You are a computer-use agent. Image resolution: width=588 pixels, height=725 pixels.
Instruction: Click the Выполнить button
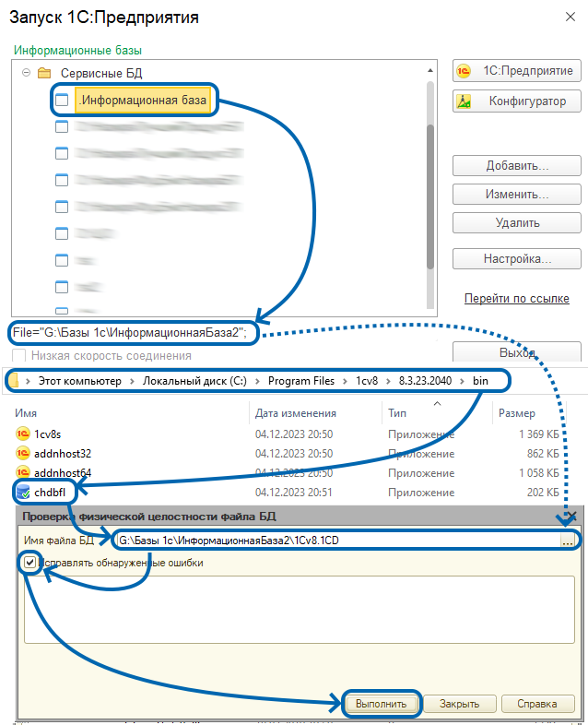pyautogui.click(x=381, y=704)
